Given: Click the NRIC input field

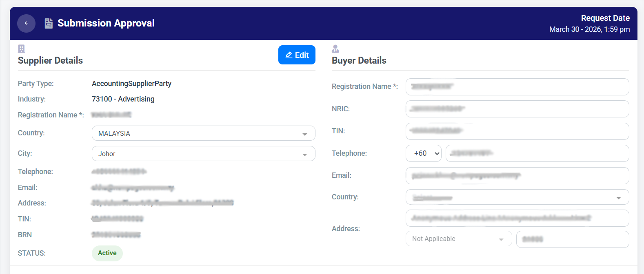Looking at the screenshot, I should click(x=517, y=109).
